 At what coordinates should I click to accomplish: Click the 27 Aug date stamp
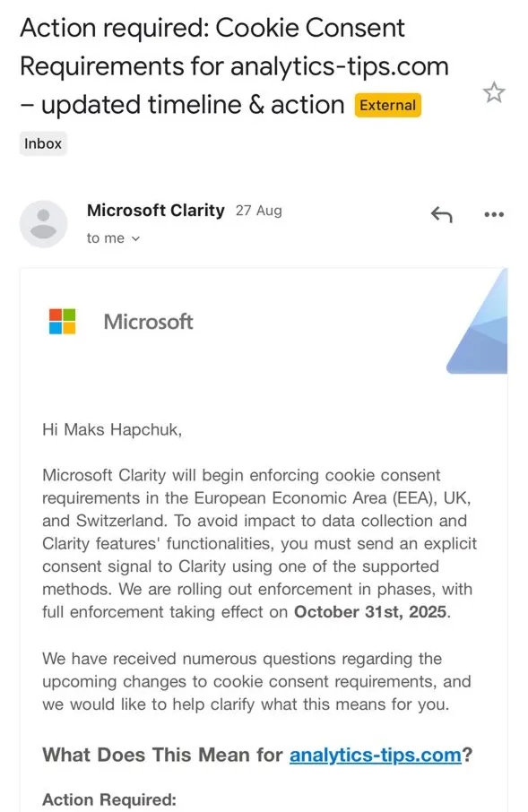click(x=258, y=211)
